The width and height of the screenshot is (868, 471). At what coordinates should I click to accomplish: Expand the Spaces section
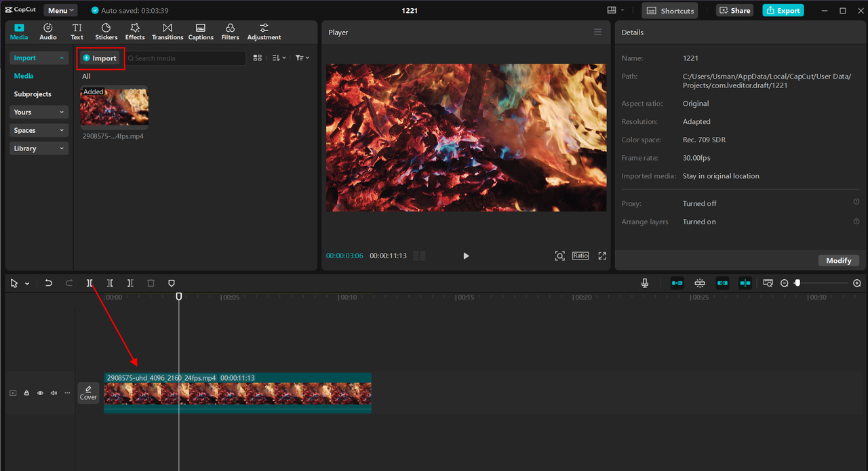click(x=39, y=130)
